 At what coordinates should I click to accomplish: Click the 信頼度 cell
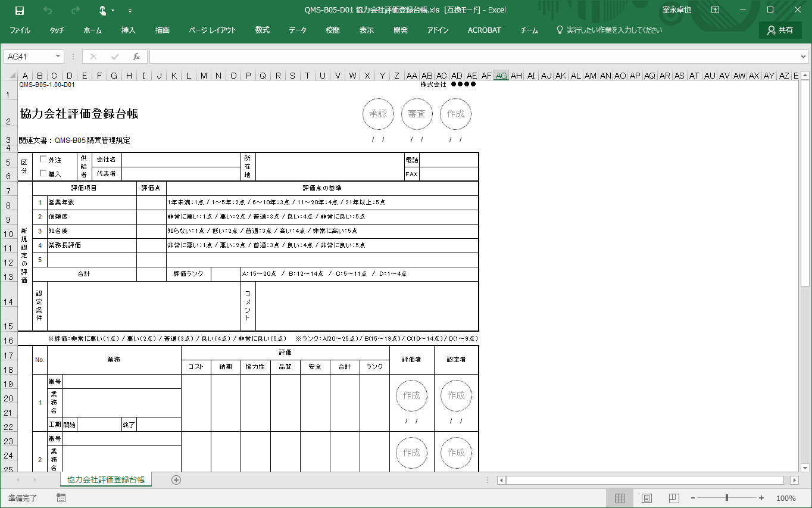tap(92, 217)
